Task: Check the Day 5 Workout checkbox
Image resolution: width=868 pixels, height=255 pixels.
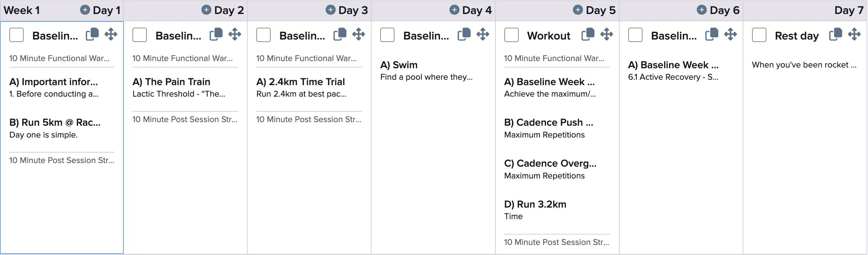Action: (511, 35)
